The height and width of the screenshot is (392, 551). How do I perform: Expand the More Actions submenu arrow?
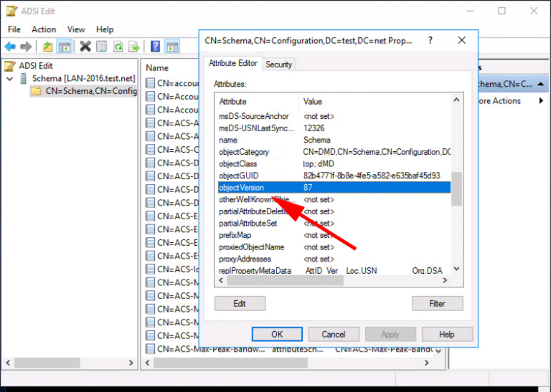pos(540,101)
